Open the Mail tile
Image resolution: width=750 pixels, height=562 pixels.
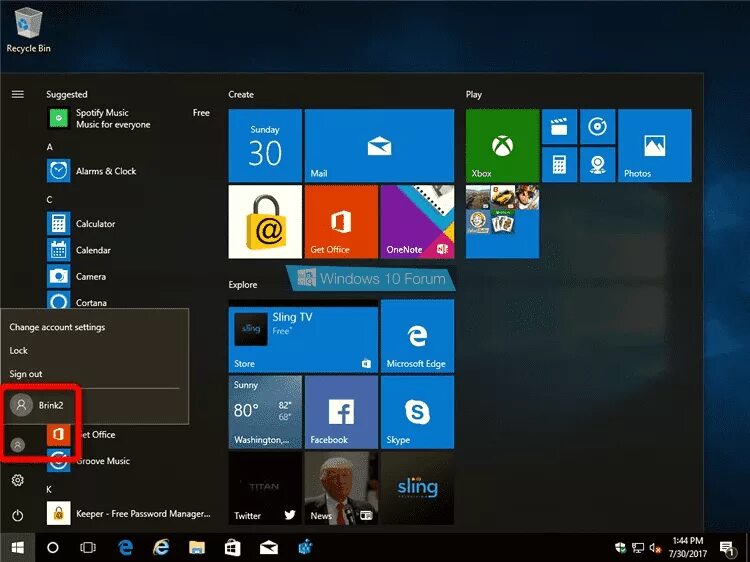click(x=379, y=145)
